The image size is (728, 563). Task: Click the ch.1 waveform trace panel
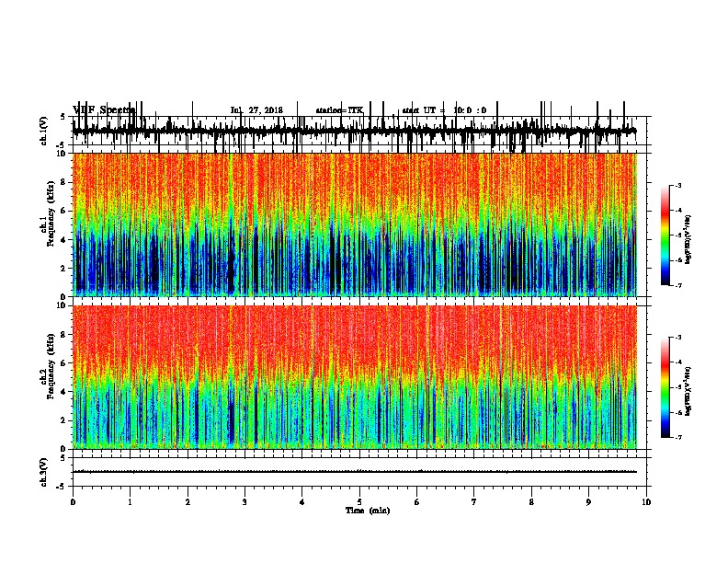click(x=359, y=131)
